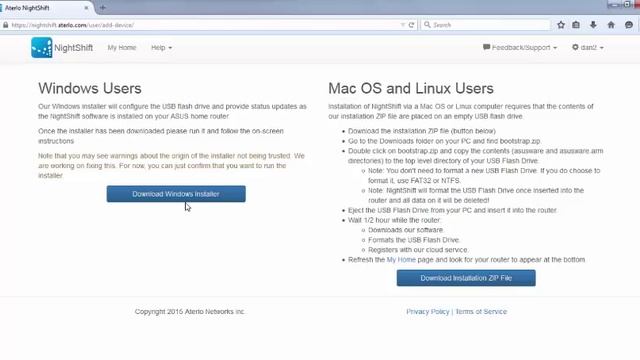Open the user account dropdown with gear

(x=587, y=48)
